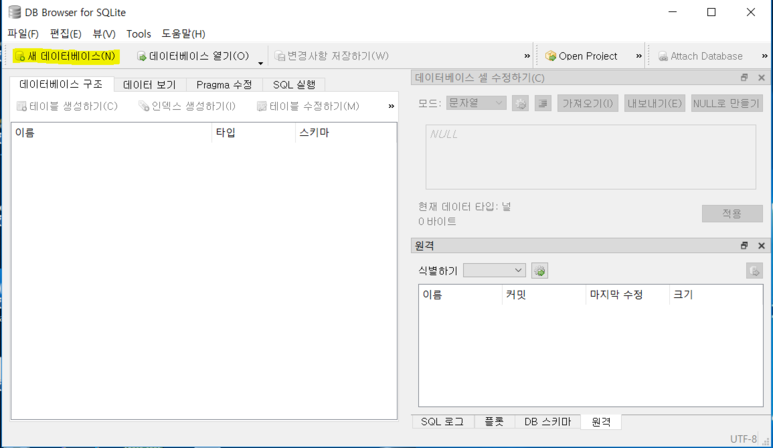Viewport: 773px width, 448px height.
Task: Open the 도움말(H) menu
Action: [x=183, y=34]
